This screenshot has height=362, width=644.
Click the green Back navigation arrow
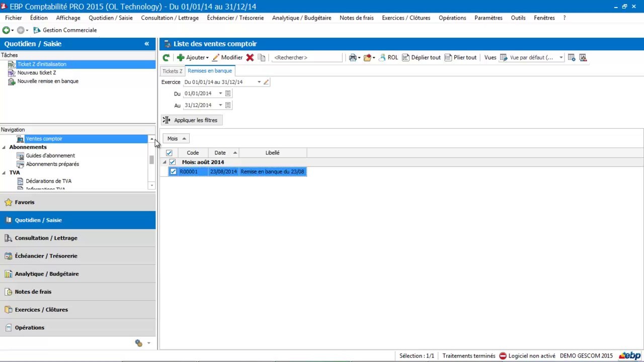click(6, 30)
